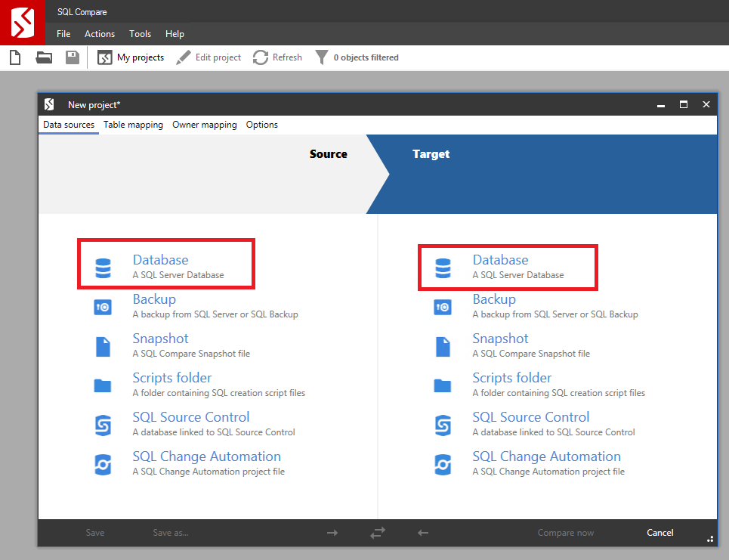Switch to the Options tab
The image size is (729, 560).
pos(261,125)
